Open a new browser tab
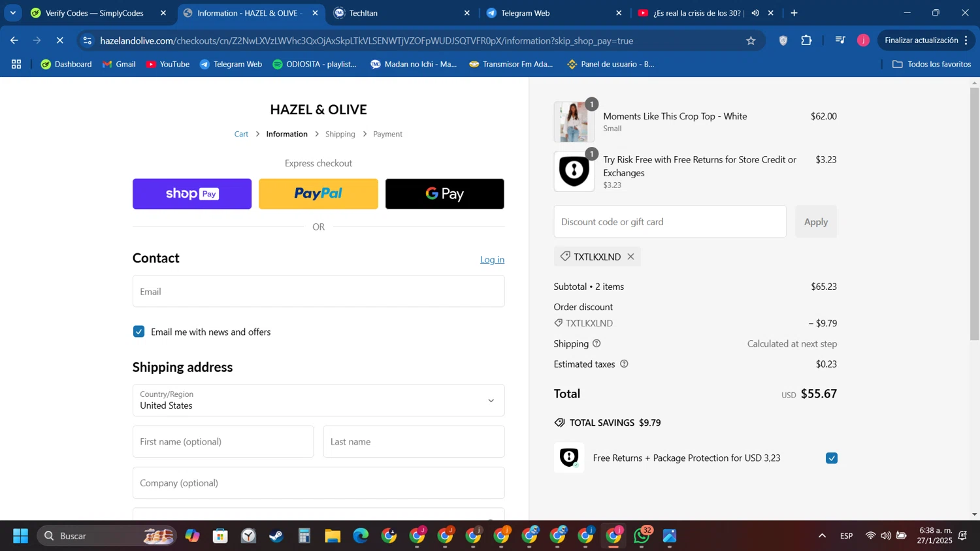The width and height of the screenshot is (980, 551). [794, 13]
